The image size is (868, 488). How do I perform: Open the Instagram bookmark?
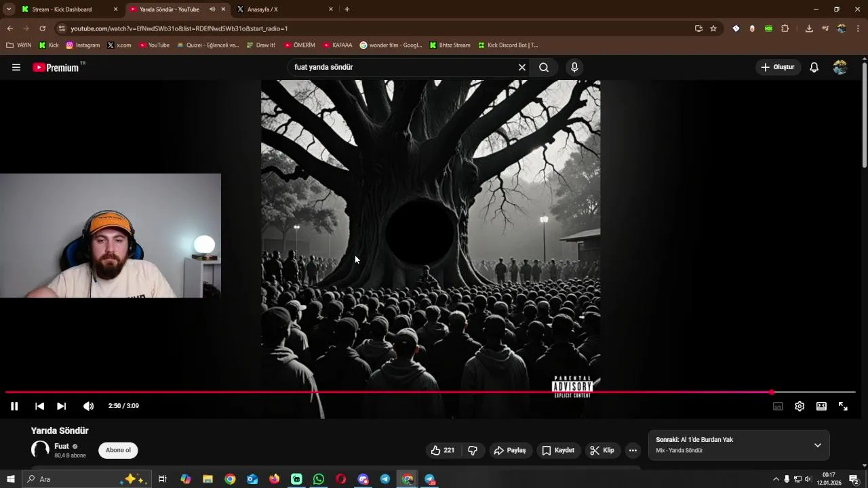tap(83, 45)
